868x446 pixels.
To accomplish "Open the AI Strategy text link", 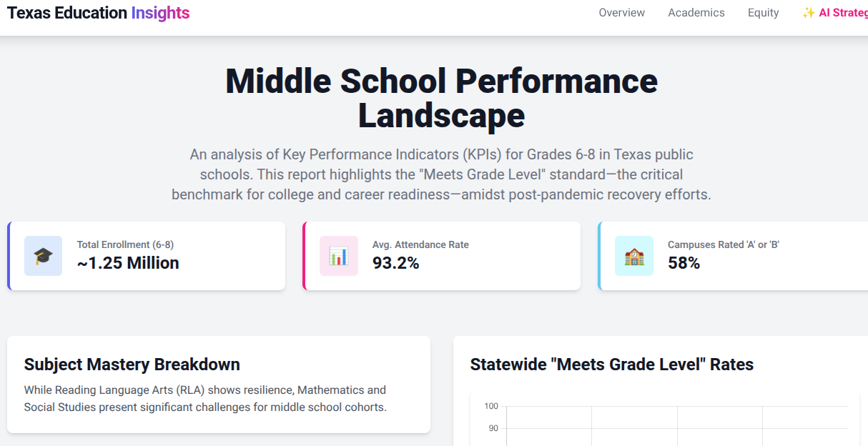I will coord(844,13).
